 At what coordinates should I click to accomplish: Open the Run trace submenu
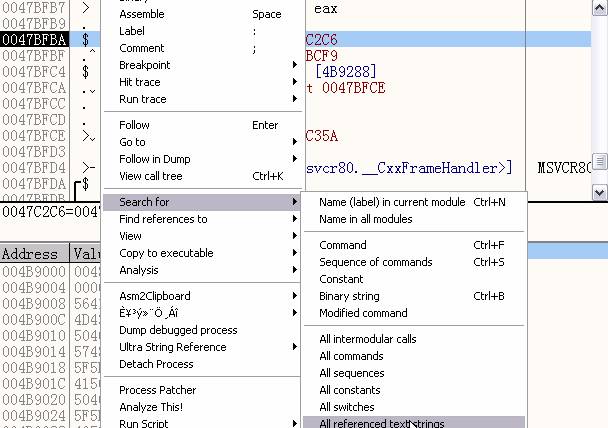[x=202, y=99]
